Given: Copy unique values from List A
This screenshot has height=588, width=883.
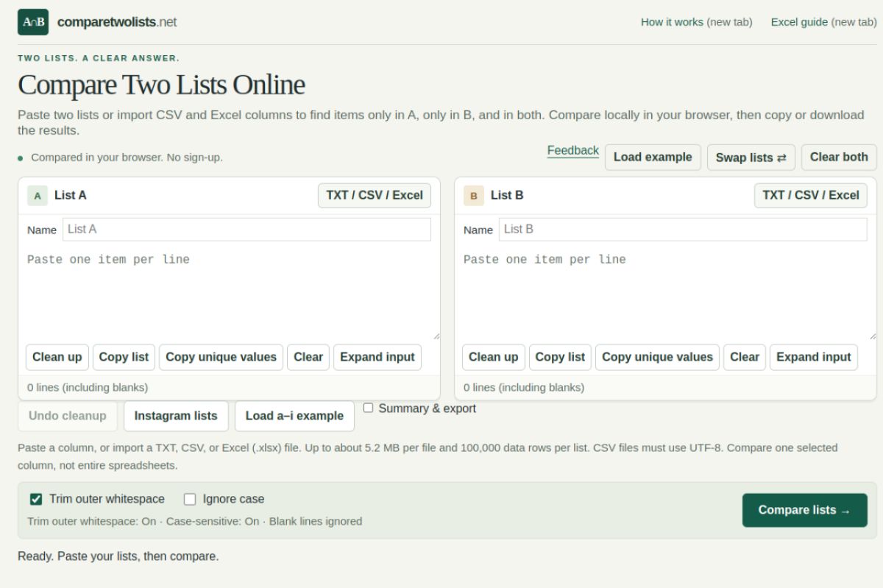Looking at the screenshot, I should click(x=221, y=358).
